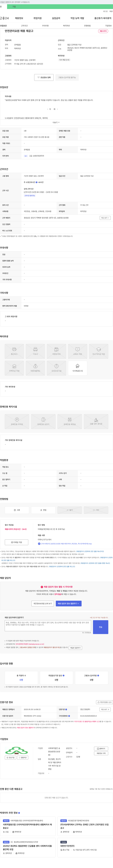This screenshot has width=113, height=868.
Task: Click the 고용24 입사지원 불가능 button
Action: pyautogui.click(x=67, y=78)
